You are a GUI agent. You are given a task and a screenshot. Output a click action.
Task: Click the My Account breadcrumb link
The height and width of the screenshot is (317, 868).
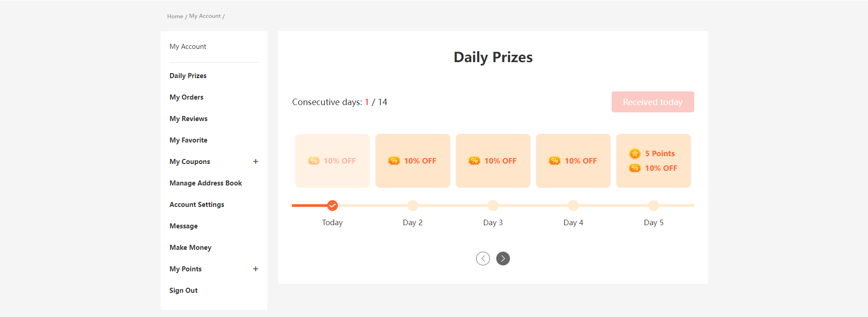click(x=205, y=16)
